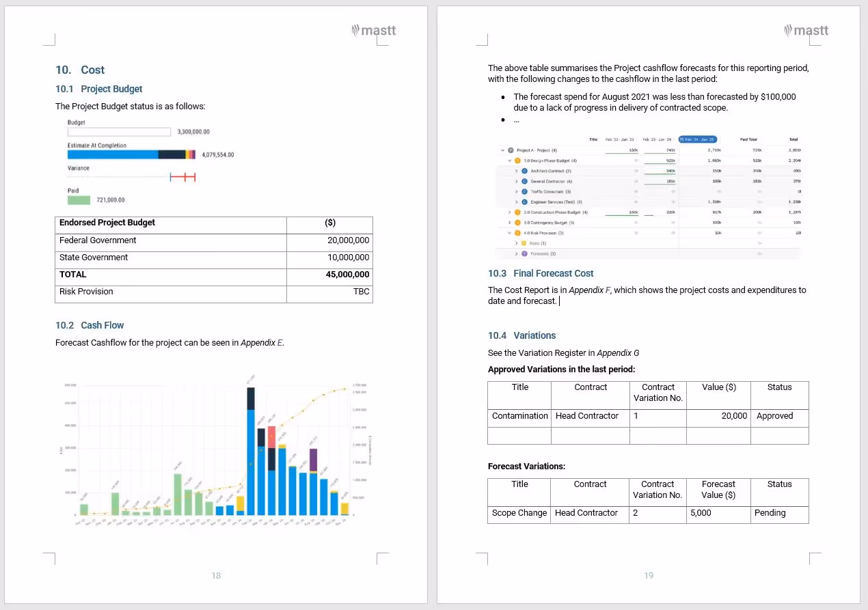868x610 pixels.
Task: Click the blue Architect Contract icon
Action: click(525, 171)
